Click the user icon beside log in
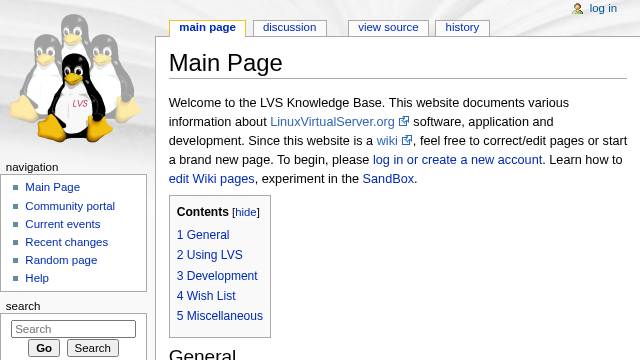The width and height of the screenshot is (640, 360). [578, 9]
